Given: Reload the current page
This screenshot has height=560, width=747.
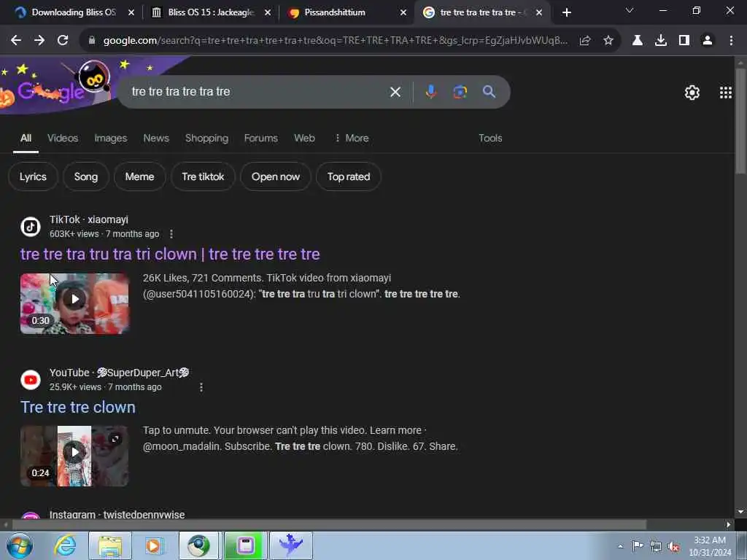Looking at the screenshot, I should [63, 41].
